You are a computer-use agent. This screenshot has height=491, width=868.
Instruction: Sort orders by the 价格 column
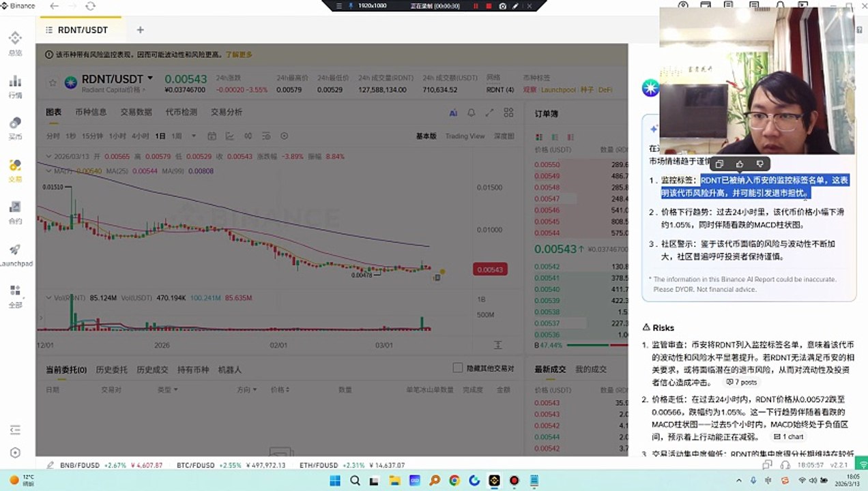point(280,389)
